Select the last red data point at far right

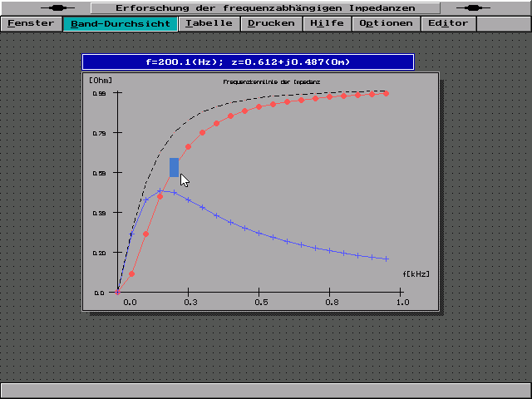(386, 93)
